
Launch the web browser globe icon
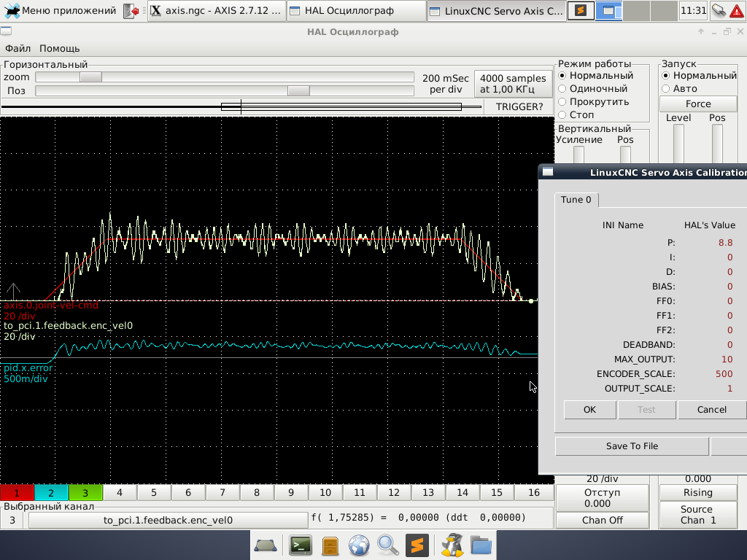coord(358,545)
